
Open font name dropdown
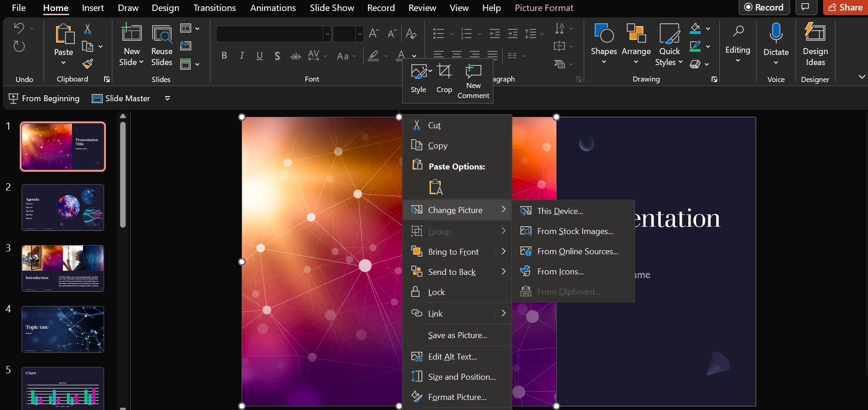327,34
